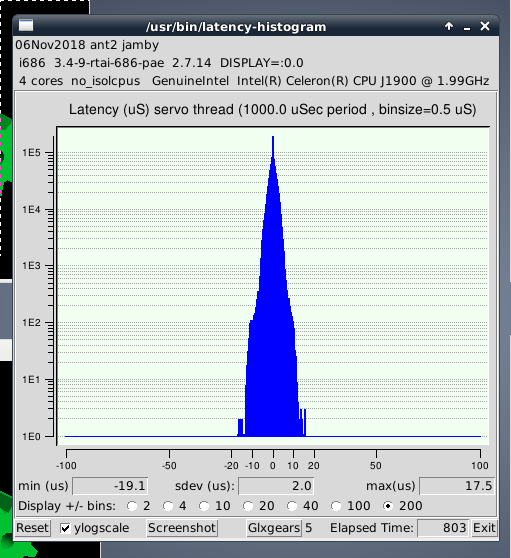This screenshot has width=511, height=558.
Task: Select the 200 bins radio button
Action: [x=388, y=506]
